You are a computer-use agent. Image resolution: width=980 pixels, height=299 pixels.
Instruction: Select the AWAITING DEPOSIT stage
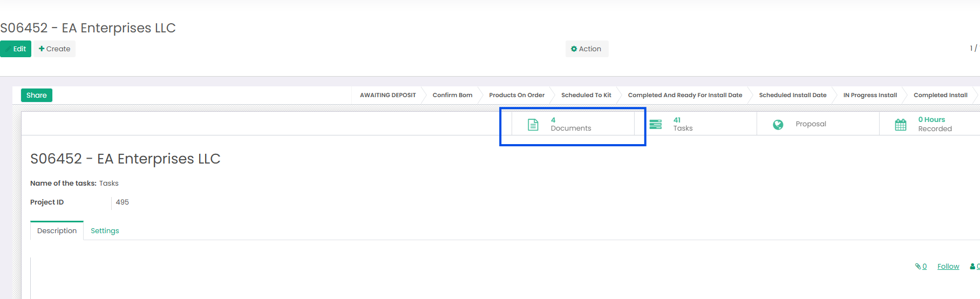387,95
